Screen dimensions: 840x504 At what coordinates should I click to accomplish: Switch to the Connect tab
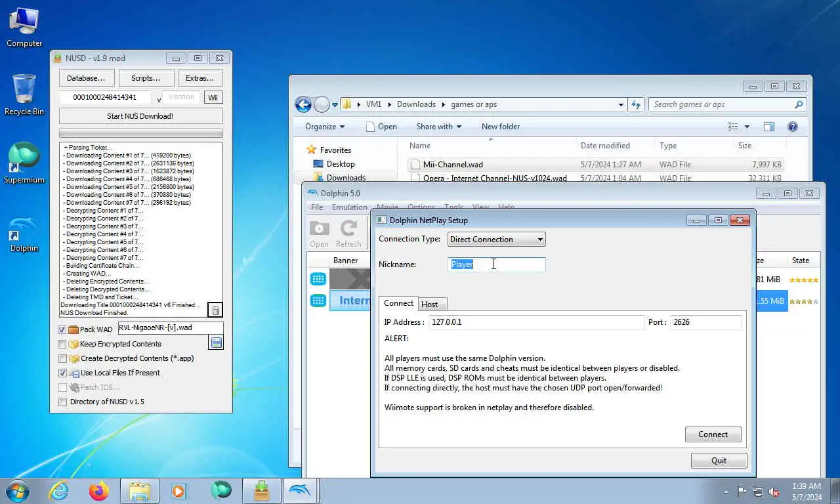(x=398, y=303)
